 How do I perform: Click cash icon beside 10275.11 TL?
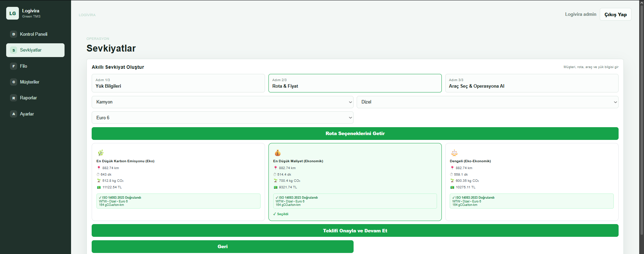point(452,187)
